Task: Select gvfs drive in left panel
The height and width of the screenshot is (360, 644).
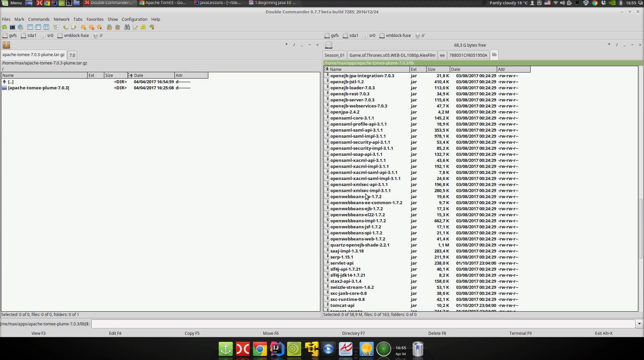Action: pos(10,35)
